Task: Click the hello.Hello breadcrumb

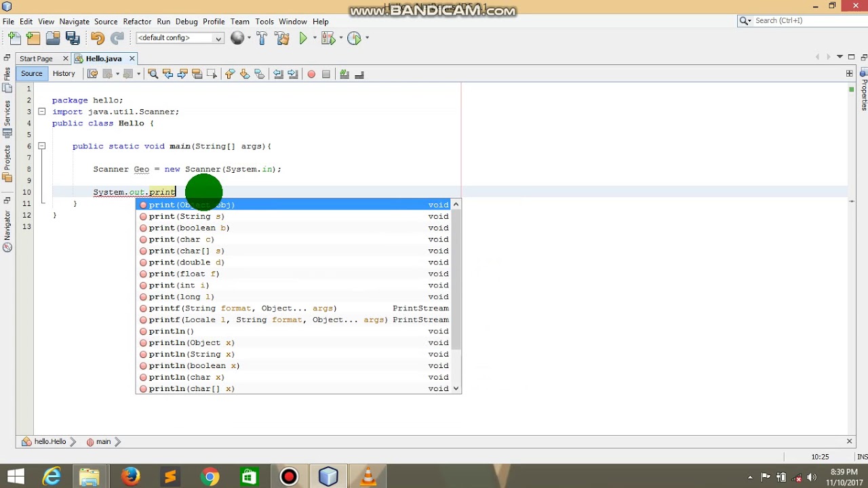Action: point(50,442)
